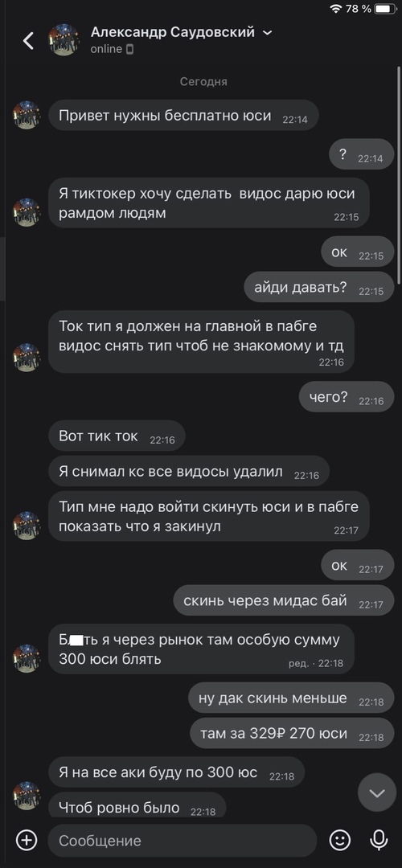Go back using the back arrow
Screen dimensions: 402x868
tap(27, 40)
